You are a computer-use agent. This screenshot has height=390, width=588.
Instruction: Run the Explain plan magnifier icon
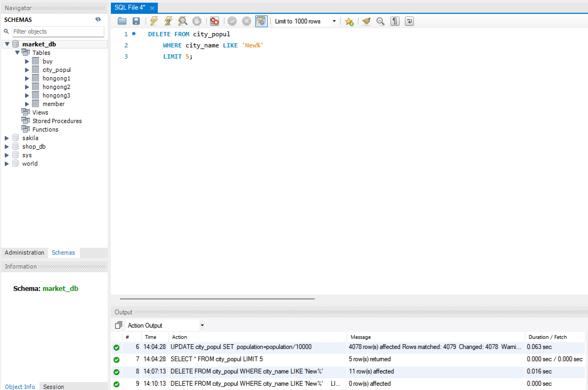(183, 21)
